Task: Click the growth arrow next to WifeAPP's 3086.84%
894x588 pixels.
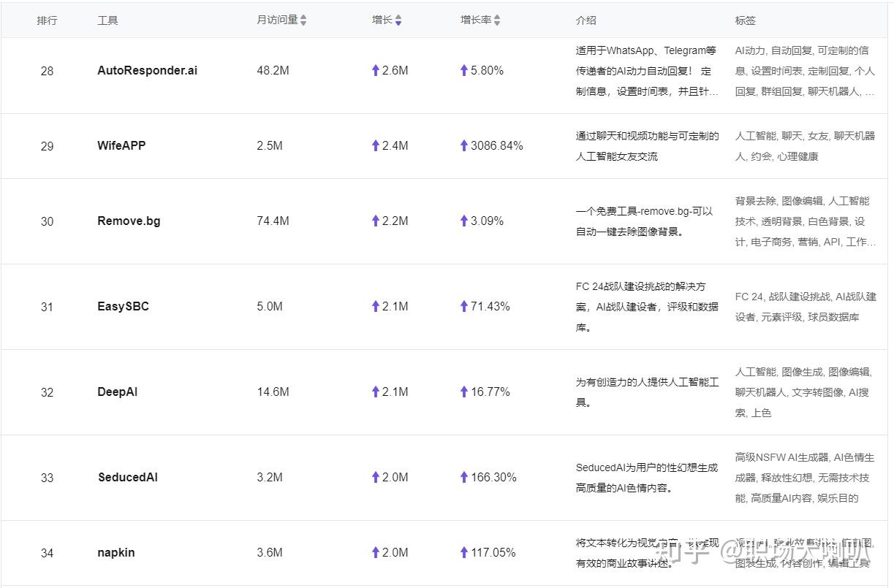Action: point(463,145)
